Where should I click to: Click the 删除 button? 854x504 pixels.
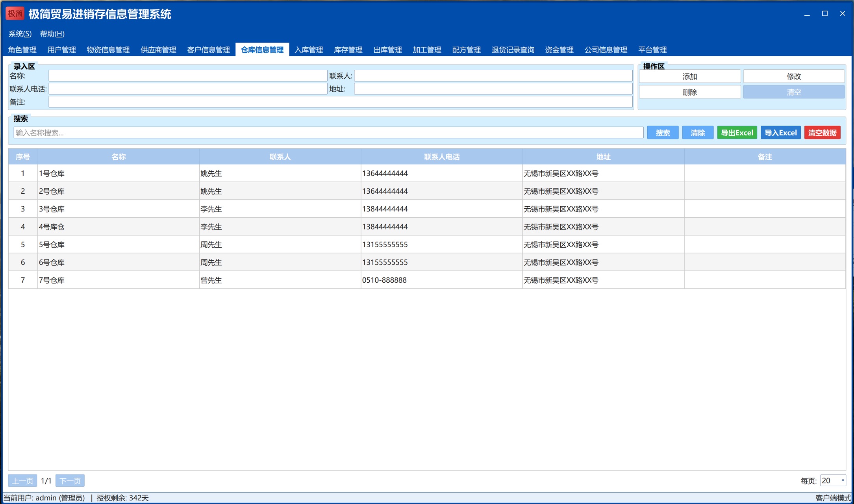[x=690, y=92]
